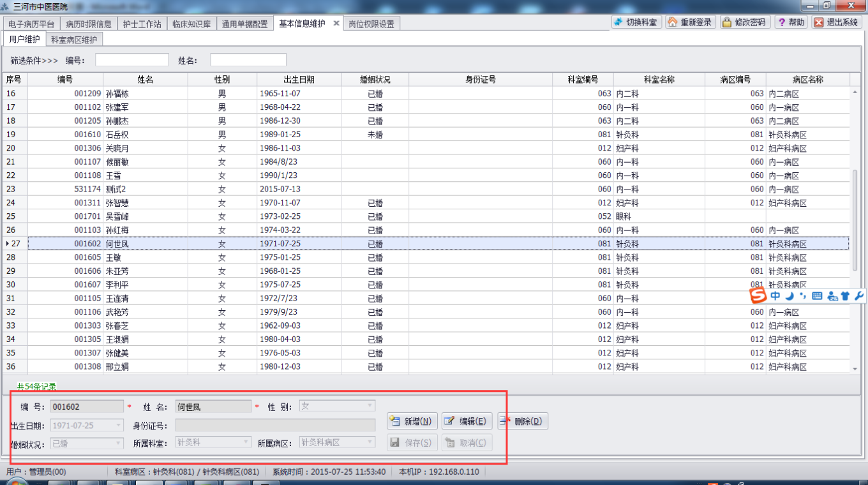Click the 编辑(E) pencil icon
Viewport: 868px width, 485px height.
click(450, 421)
